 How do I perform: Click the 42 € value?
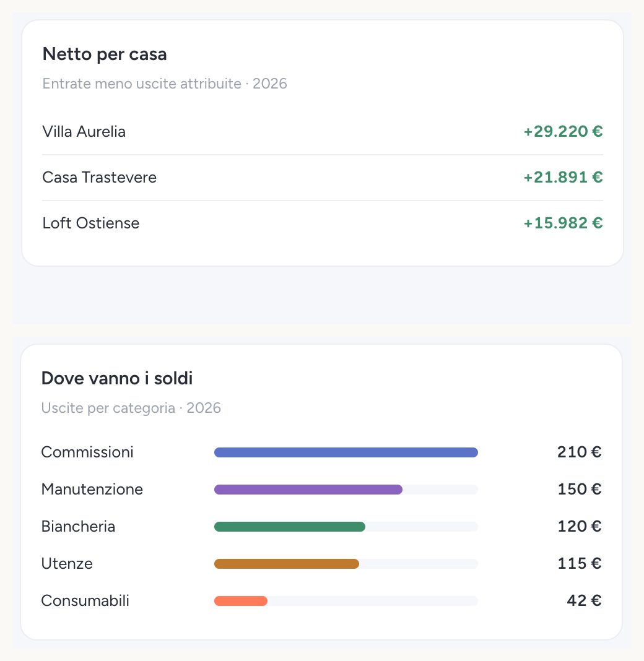(x=584, y=600)
